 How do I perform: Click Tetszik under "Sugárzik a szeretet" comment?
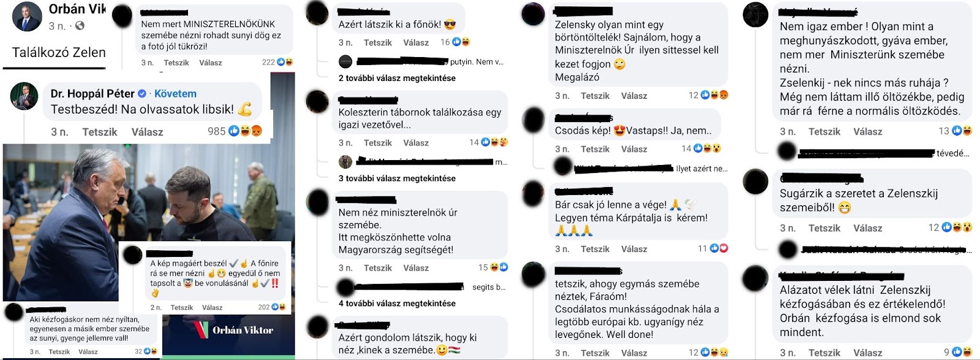point(824,228)
